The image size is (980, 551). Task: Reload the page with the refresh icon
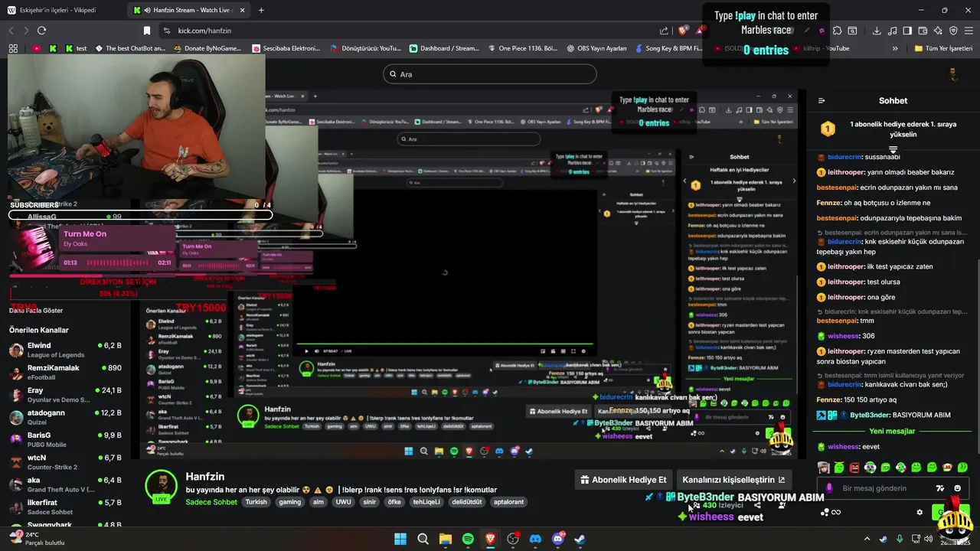pyautogui.click(x=41, y=31)
